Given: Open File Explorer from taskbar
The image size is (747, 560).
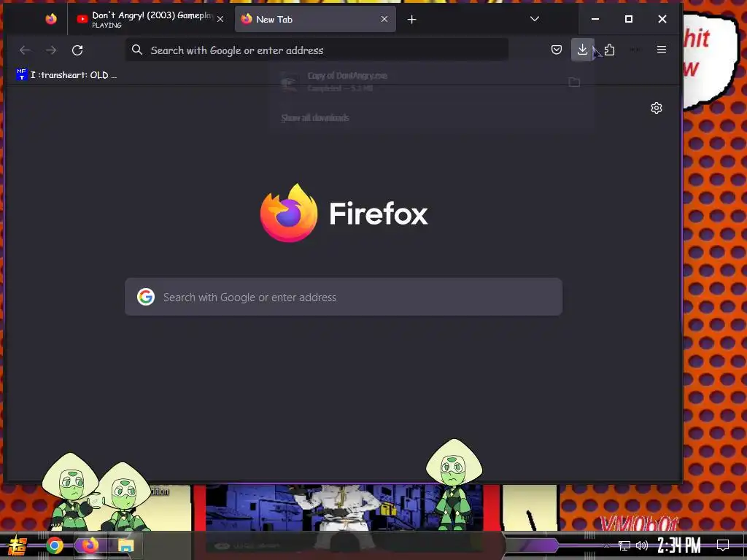Looking at the screenshot, I should (125, 545).
